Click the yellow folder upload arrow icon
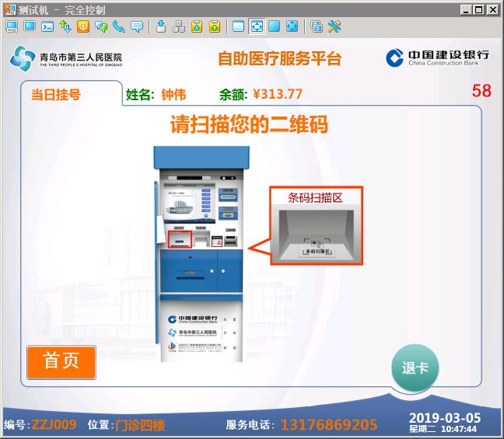504x439 pixels. tap(214, 26)
